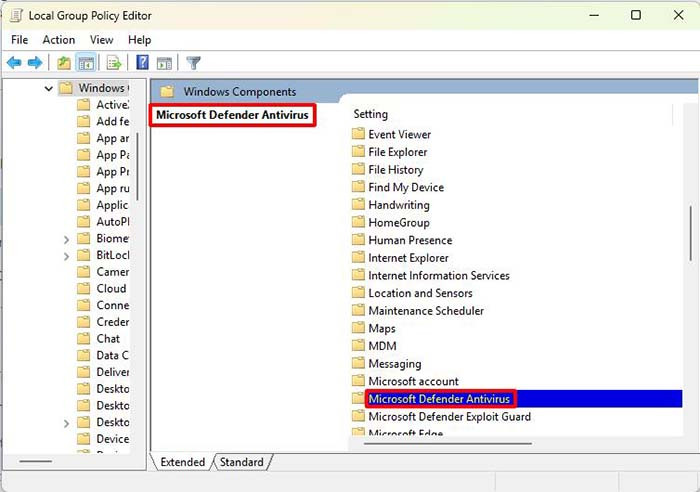Select the Add features tree item
700x492 pixels.
[112, 121]
